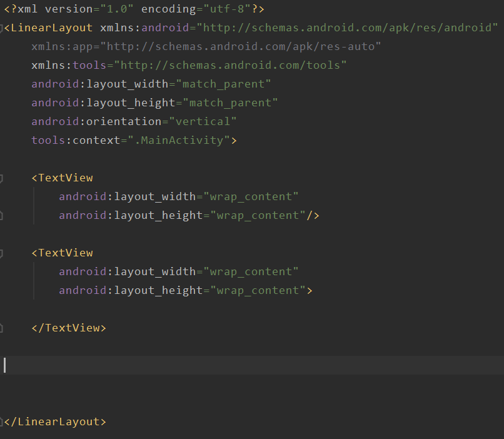Click the encoding "utf-8" value

[227, 9]
